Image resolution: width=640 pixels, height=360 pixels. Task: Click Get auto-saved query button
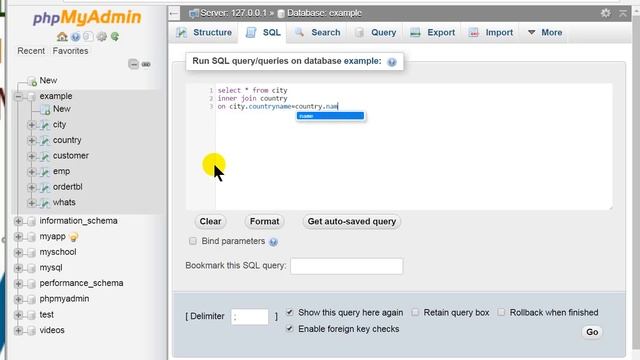pyautogui.click(x=351, y=222)
